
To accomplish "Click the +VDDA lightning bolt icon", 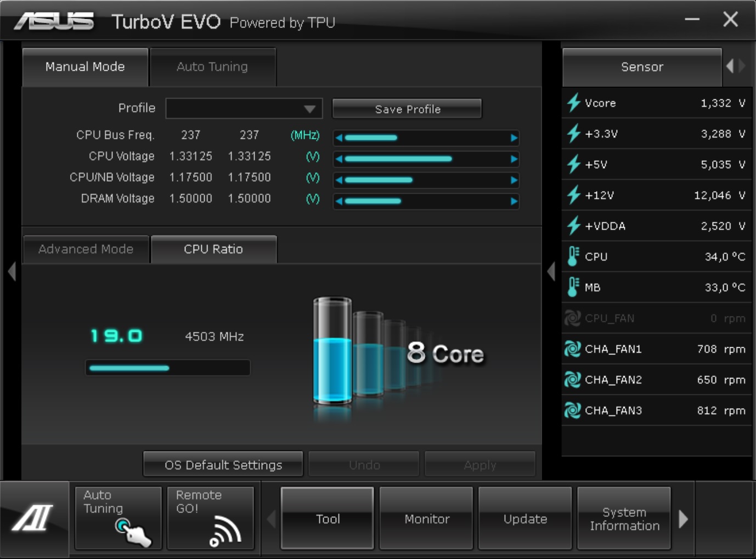I will click(x=574, y=225).
